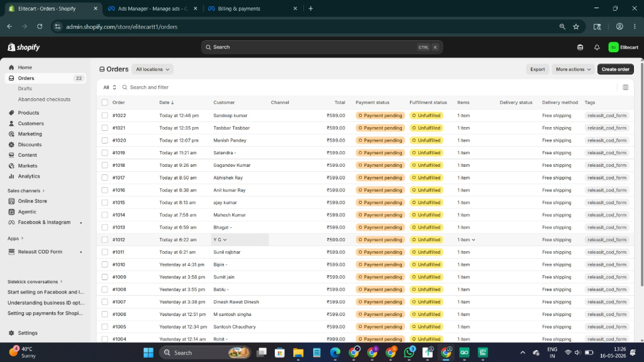Open 'Start selling on Facebook' conversation
644x362 pixels.
coord(45,292)
